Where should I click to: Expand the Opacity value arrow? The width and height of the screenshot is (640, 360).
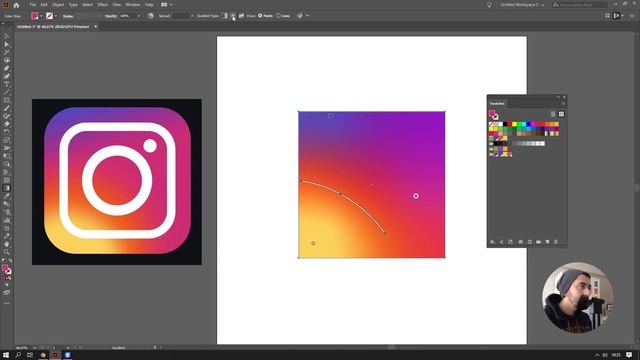point(139,16)
